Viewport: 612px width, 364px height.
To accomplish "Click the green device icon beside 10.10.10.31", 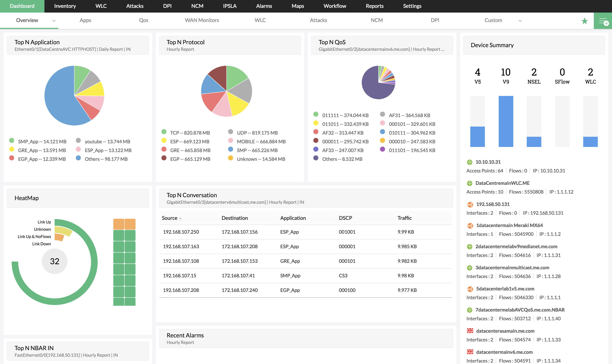I will [470, 162].
